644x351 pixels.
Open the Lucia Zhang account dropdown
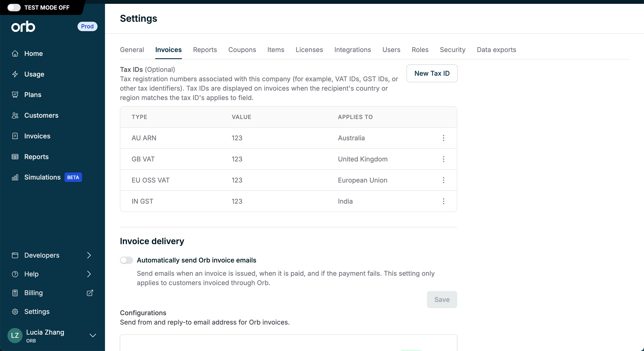(x=93, y=335)
